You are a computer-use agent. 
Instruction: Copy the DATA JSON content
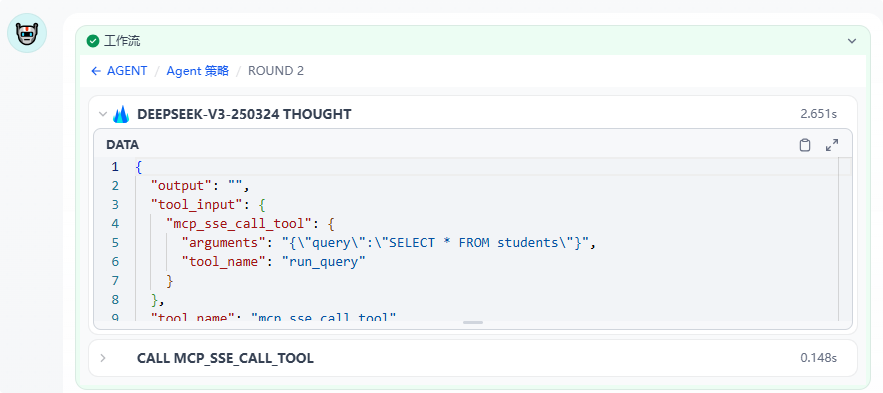tap(805, 145)
